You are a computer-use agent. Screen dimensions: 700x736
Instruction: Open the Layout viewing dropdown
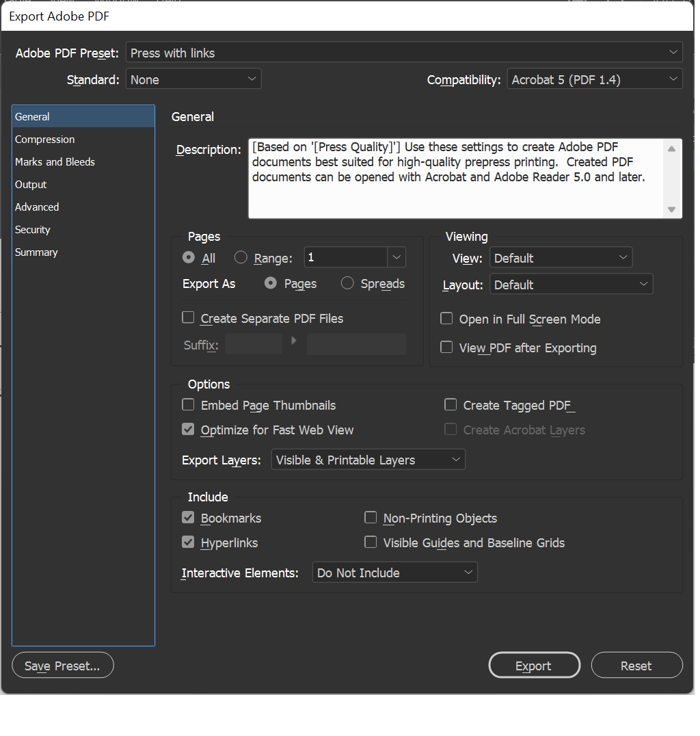click(571, 283)
